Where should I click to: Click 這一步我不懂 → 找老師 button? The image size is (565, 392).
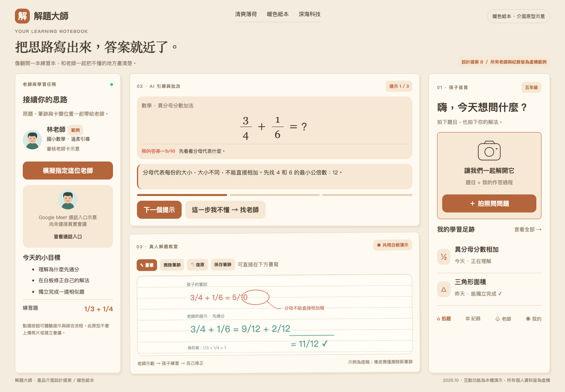(225, 210)
